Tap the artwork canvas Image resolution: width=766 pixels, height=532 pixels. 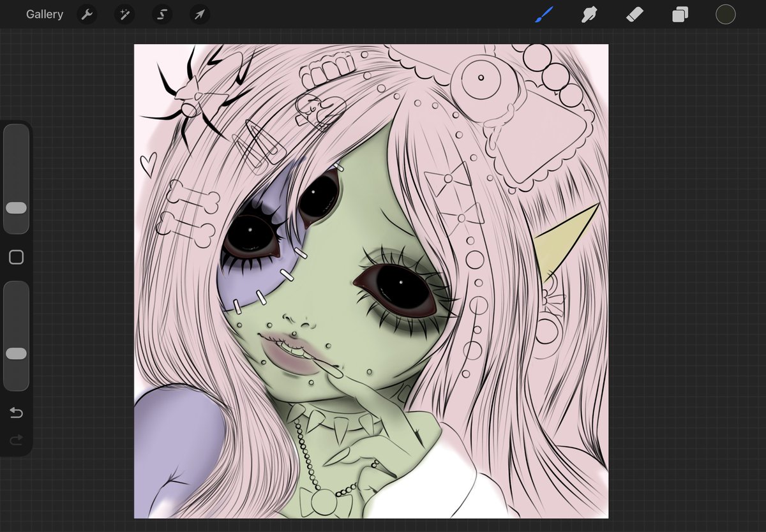[x=371, y=281]
